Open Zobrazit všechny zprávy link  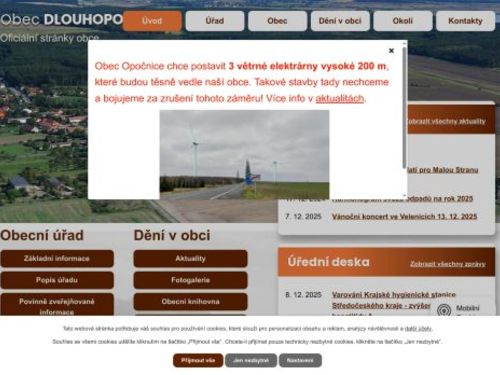[x=448, y=264]
